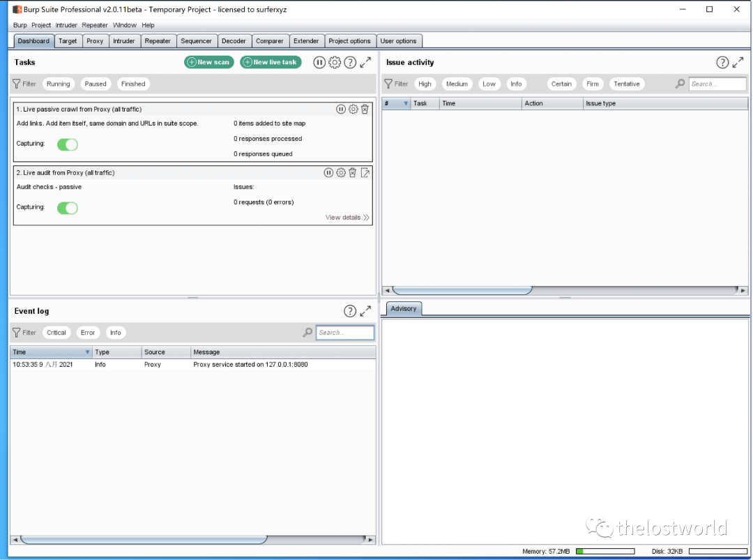
Task: Start a New scan
Action: (209, 63)
